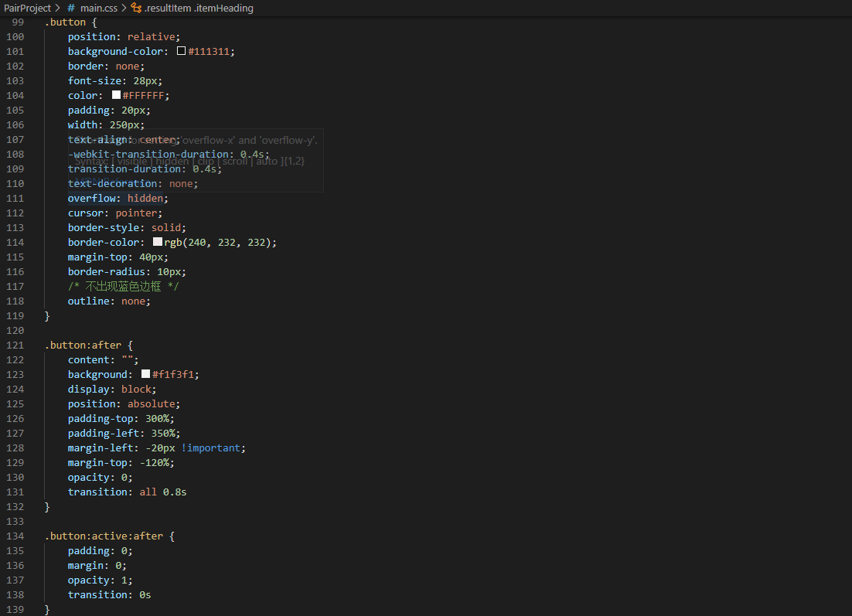Click 'opacity: 1' declaration
Viewport: 852px width, 616px height.
click(100, 580)
